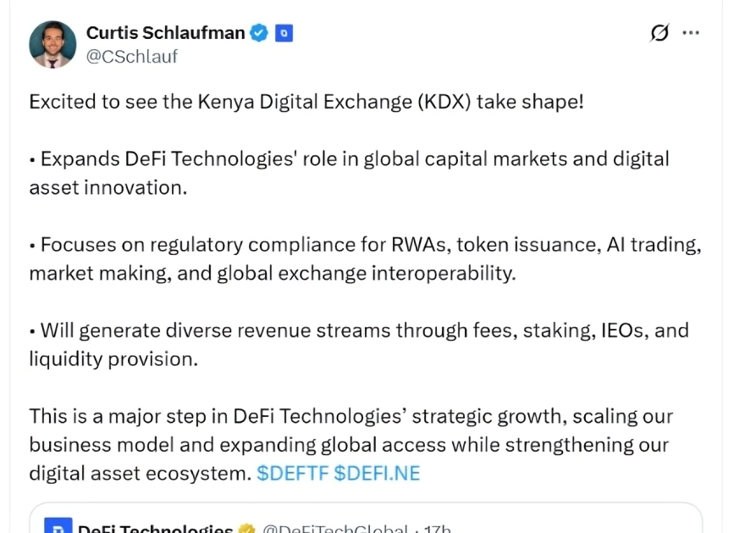Open the $DEFI.NE cashtag link
Screen dimensions: 756x533
pos(377,473)
